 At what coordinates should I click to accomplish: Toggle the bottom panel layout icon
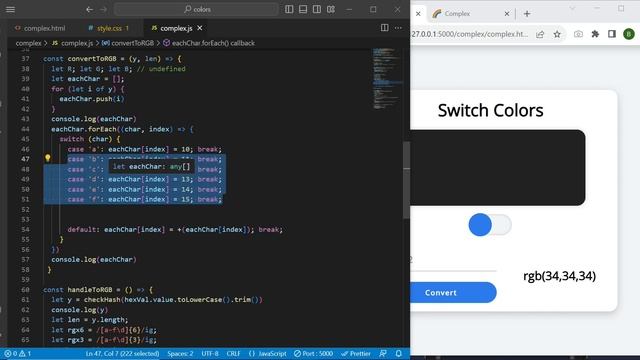pyautogui.click(x=303, y=9)
